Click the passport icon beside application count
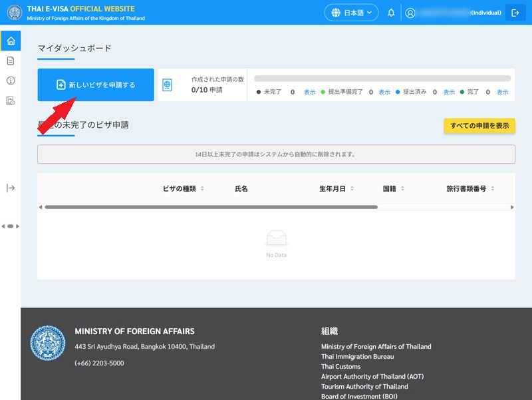Image resolution: width=532 pixels, height=400 pixels. [x=168, y=85]
